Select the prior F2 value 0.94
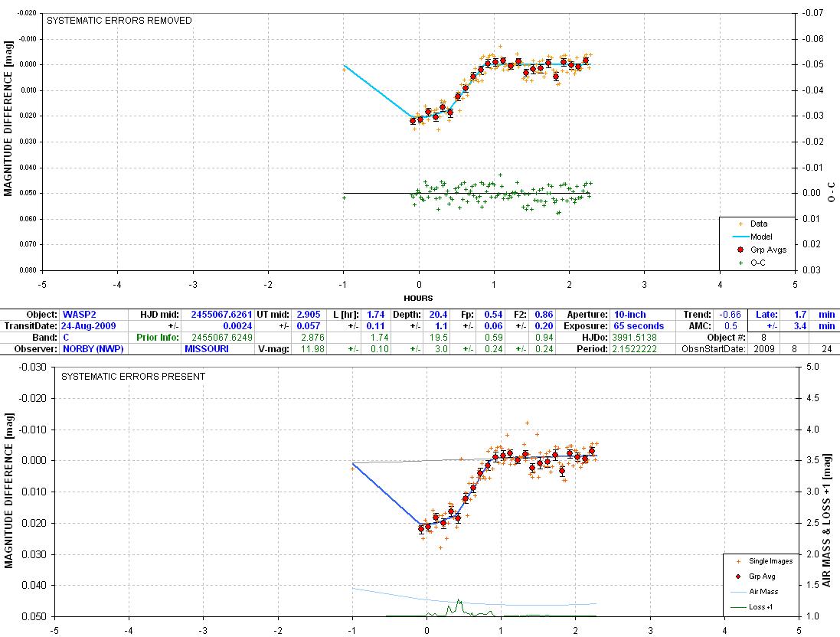 point(544,338)
